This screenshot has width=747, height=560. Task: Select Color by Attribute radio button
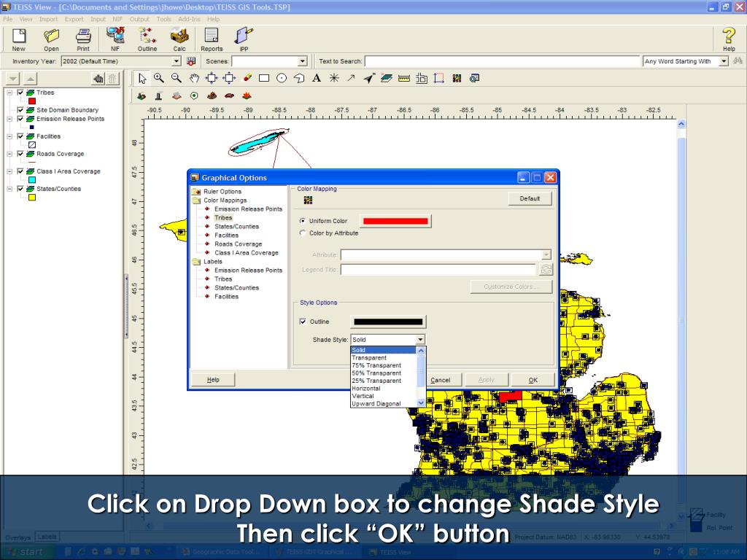point(303,233)
